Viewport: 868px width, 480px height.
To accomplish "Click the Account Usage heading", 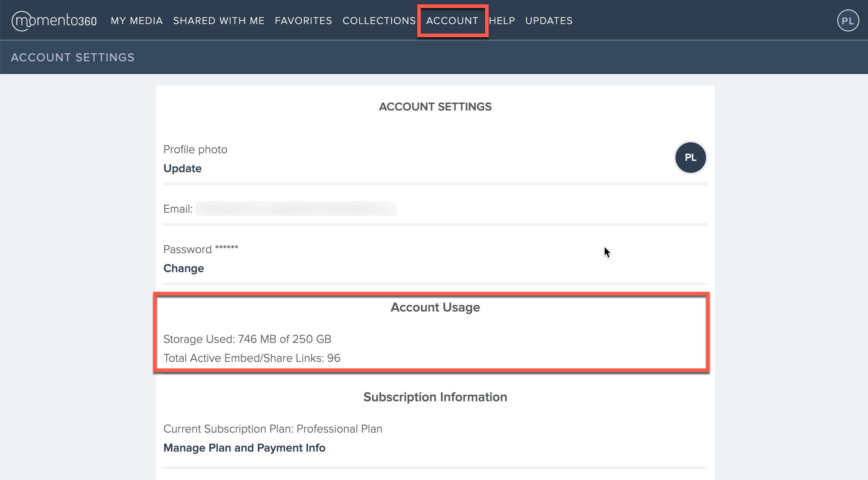I will pos(435,307).
